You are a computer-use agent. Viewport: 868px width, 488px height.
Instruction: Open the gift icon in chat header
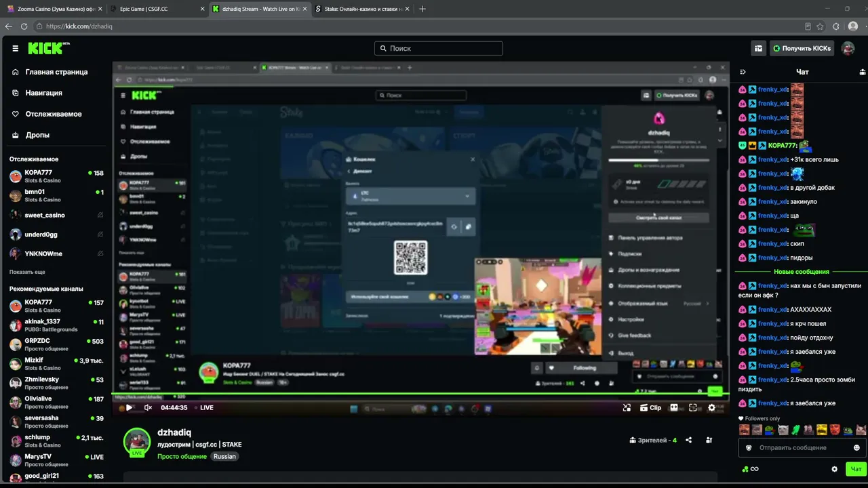point(862,72)
